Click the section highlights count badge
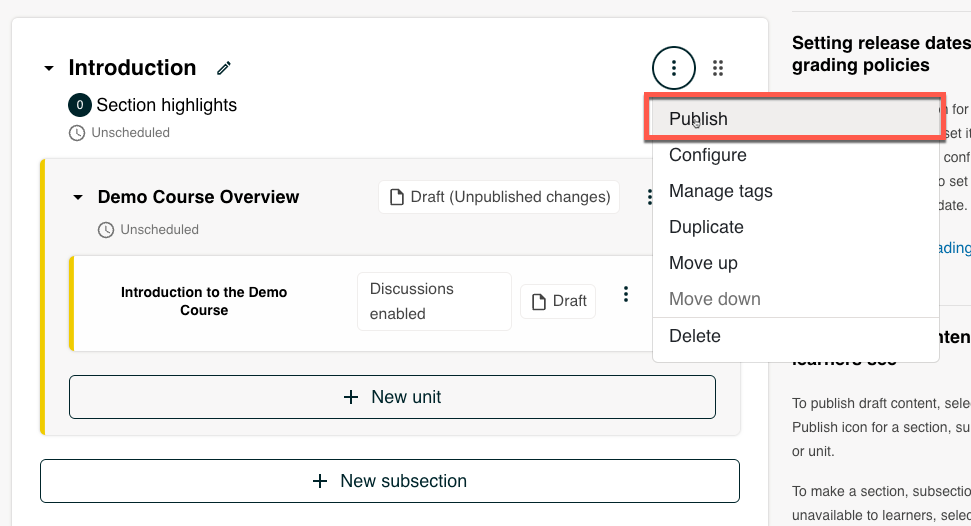The image size is (971, 526). (x=80, y=105)
